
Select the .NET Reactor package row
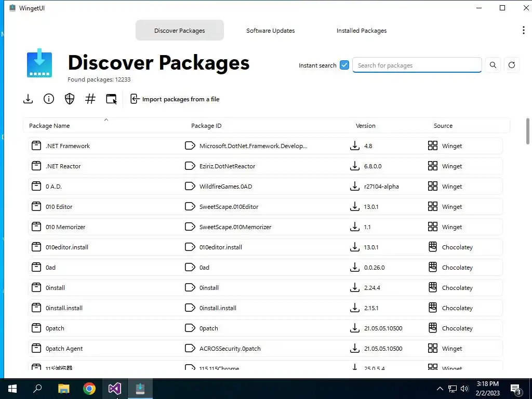click(x=265, y=166)
